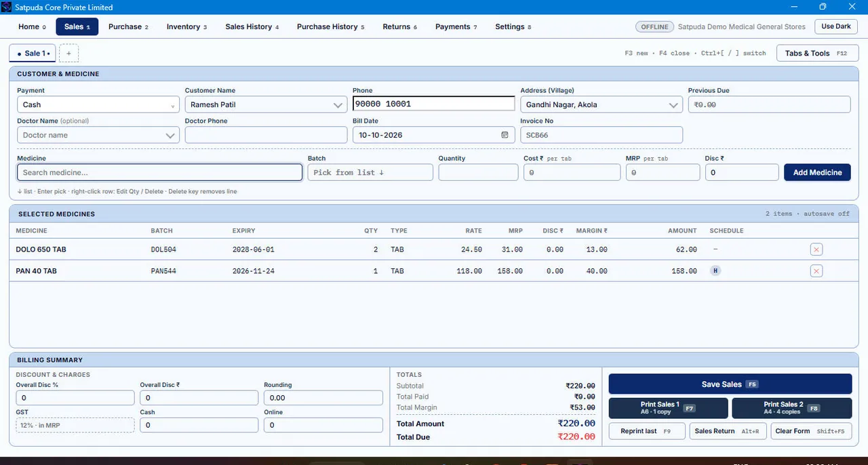Select the PAN 40 TAB row name

point(36,271)
